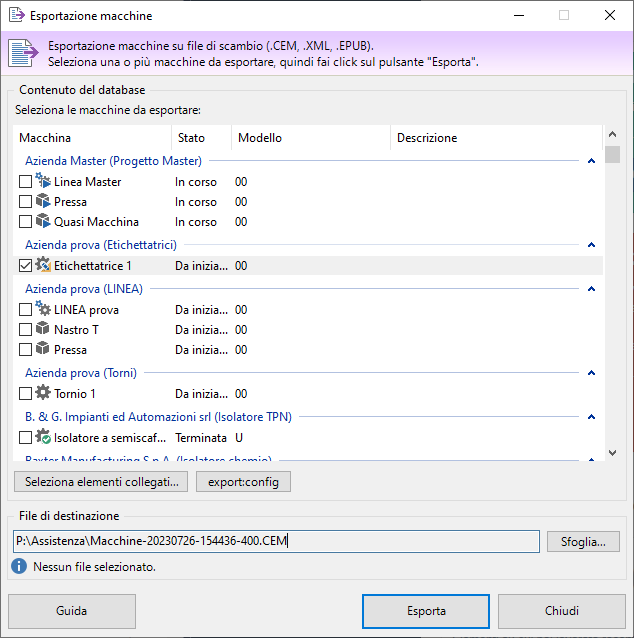Click the LINEA prova gears icon

[x=43, y=310]
